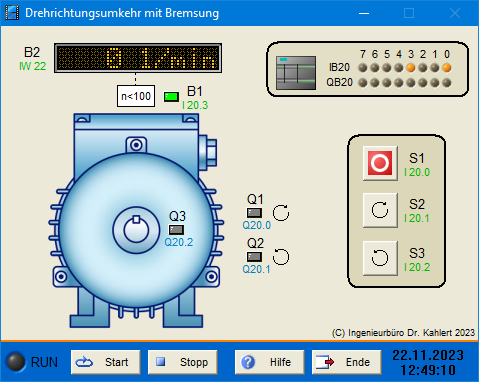Click the Q3 brake indicator lamp

[176, 230]
